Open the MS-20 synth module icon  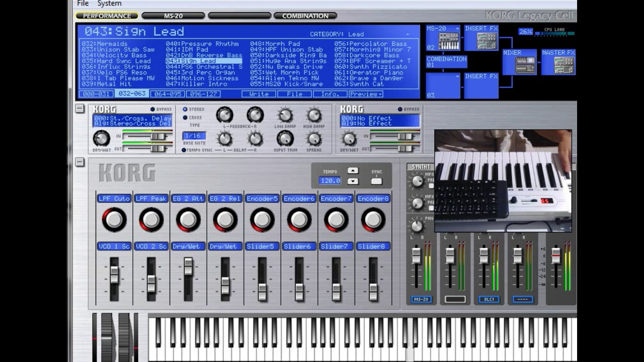(449, 41)
